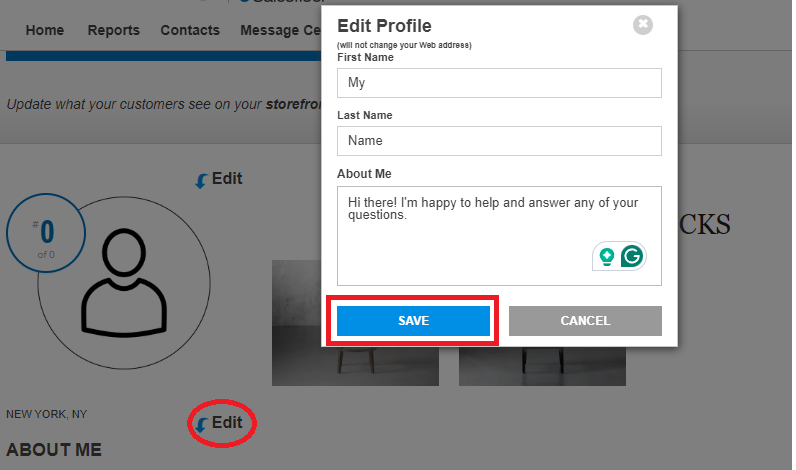Click the rank badge showing #0 of 0

point(46,233)
